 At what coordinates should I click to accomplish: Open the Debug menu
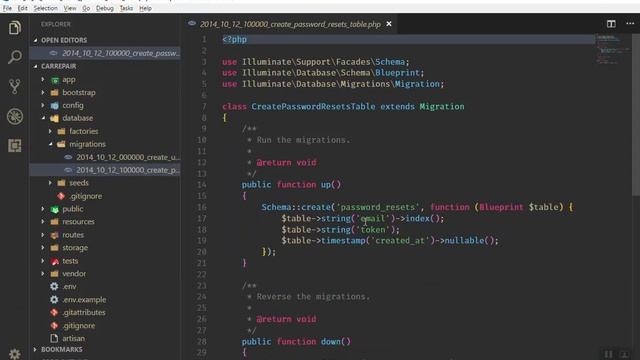(x=104, y=8)
